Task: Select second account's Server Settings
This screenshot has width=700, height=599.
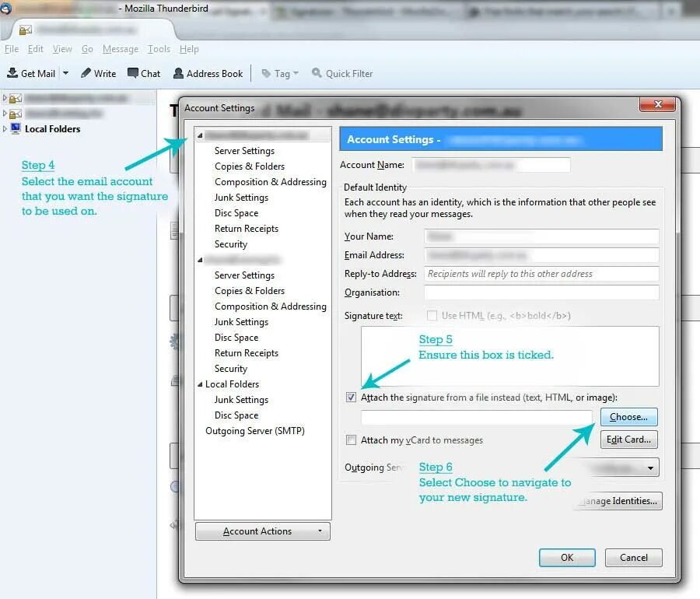Action: 244,275
